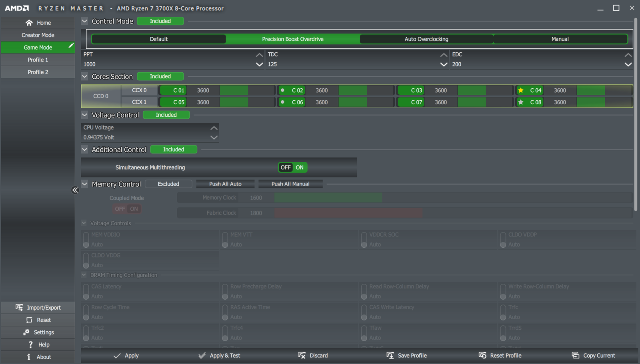Screen dimensions: 640x364
Task: Click the Import/Export icon
Action: pyautogui.click(x=19, y=307)
